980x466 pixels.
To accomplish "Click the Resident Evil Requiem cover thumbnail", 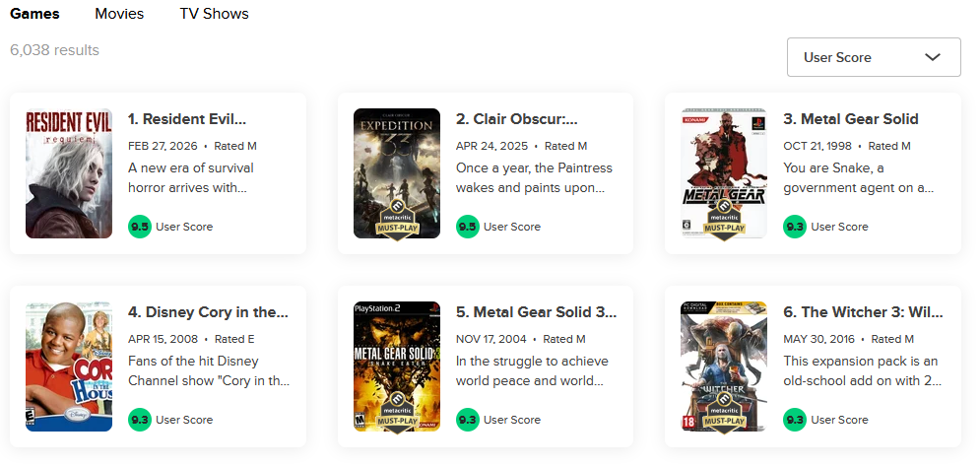I will pyautogui.click(x=69, y=173).
